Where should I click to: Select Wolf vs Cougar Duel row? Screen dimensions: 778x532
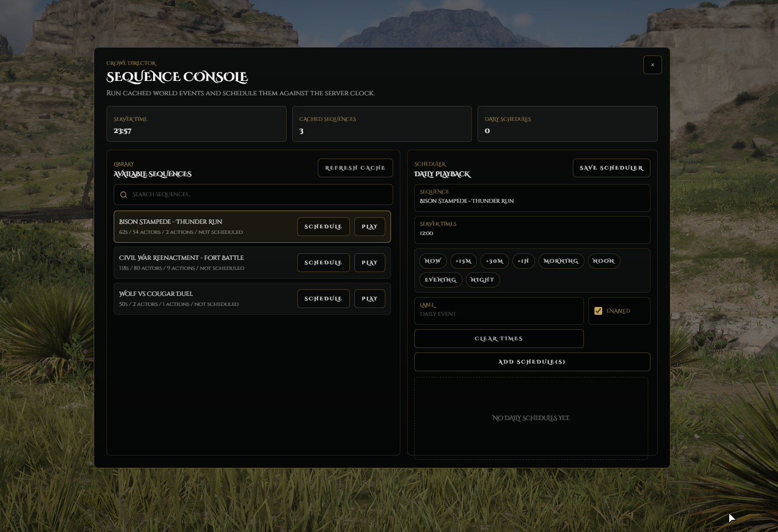coord(252,299)
